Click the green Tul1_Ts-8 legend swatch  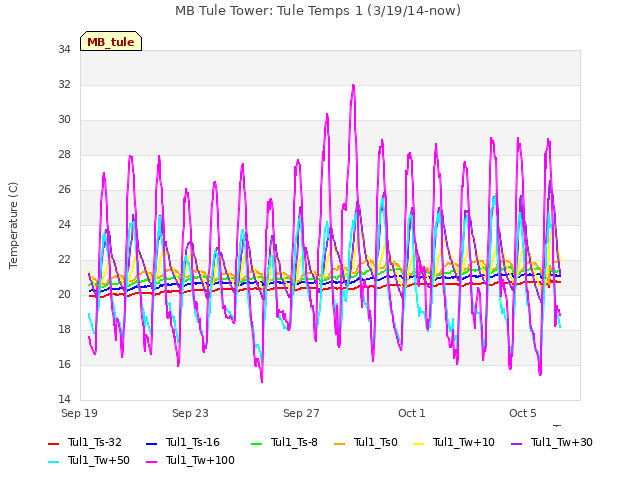coord(256,443)
